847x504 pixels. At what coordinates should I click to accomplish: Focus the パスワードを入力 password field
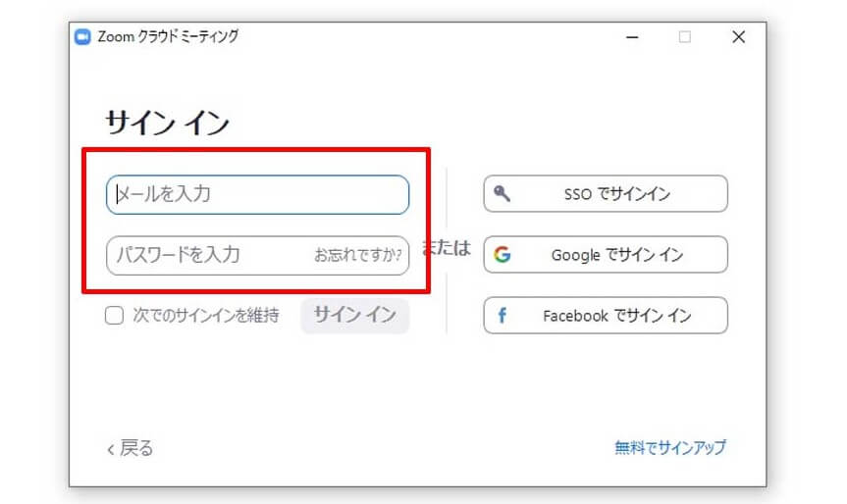[x=258, y=255]
